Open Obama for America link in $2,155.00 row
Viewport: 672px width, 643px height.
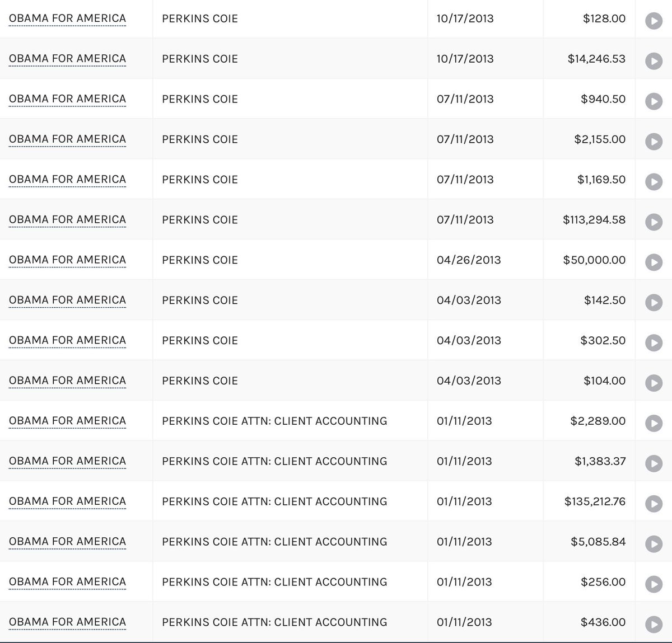coord(67,139)
